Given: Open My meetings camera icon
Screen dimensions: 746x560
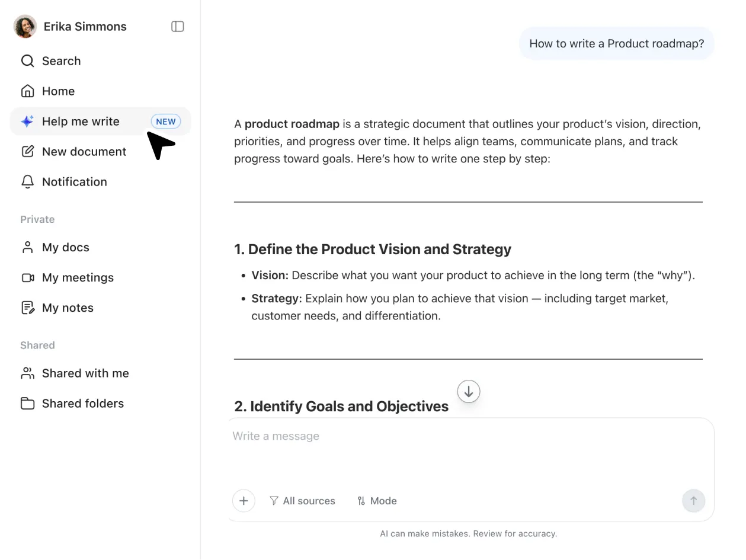Looking at the screenshot, I should [27, 278].
